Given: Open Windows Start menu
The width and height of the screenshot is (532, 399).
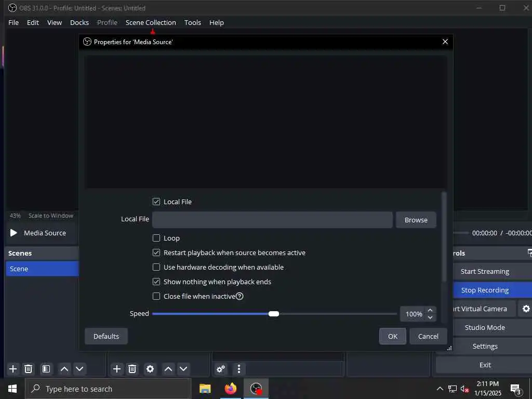Looking at the screenshot, I should 12,389.
